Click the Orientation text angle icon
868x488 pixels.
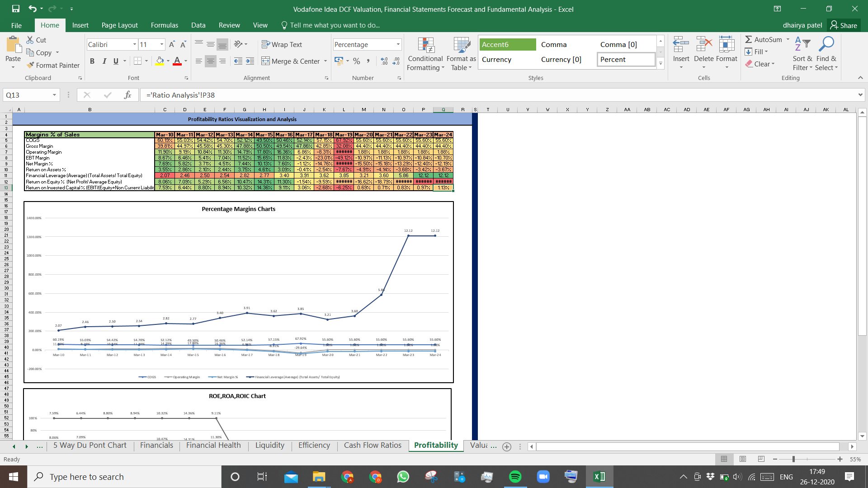tap(238, 44)
